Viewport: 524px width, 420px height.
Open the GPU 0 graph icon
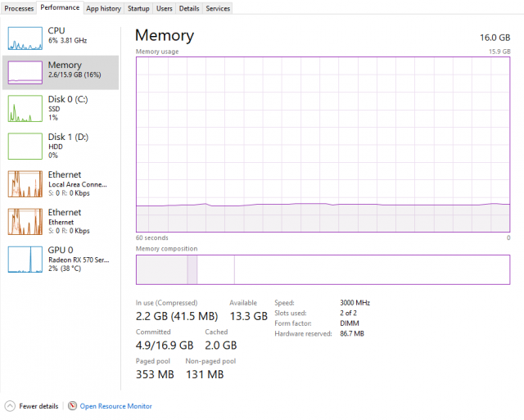[x=25, y=259]
